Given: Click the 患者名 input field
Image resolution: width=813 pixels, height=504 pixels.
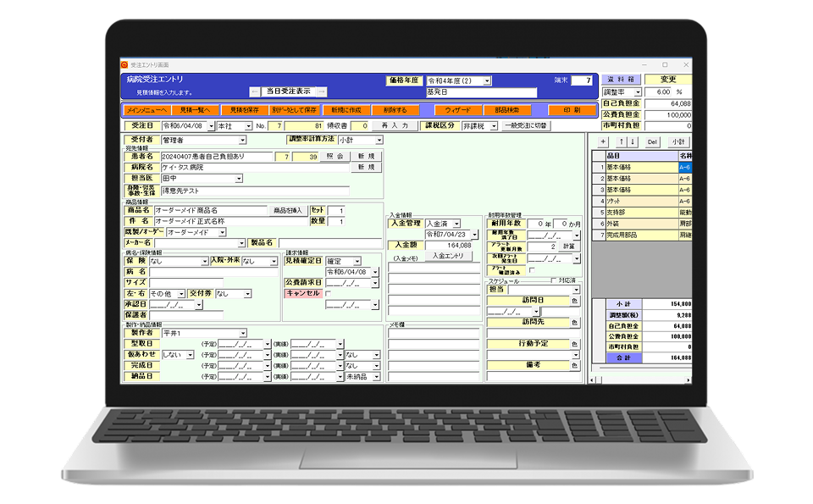Looking at the screenshot, I should tap(215, 157).
